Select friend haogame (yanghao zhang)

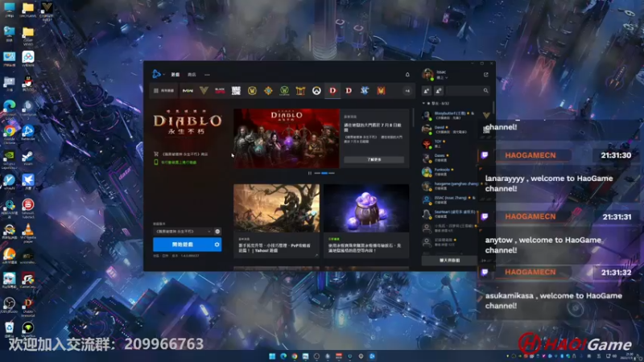pyautogui.click(x=450, y=186)
